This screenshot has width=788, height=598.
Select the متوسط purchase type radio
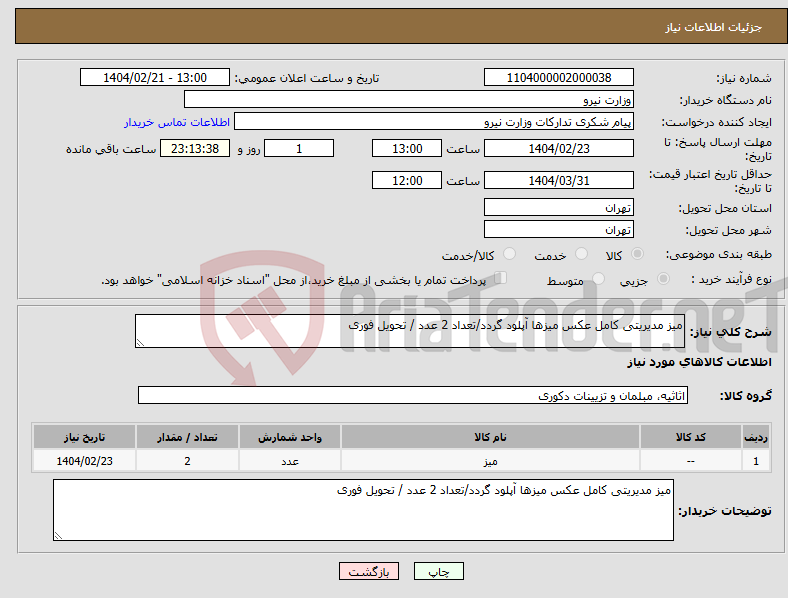pos(598,278)
